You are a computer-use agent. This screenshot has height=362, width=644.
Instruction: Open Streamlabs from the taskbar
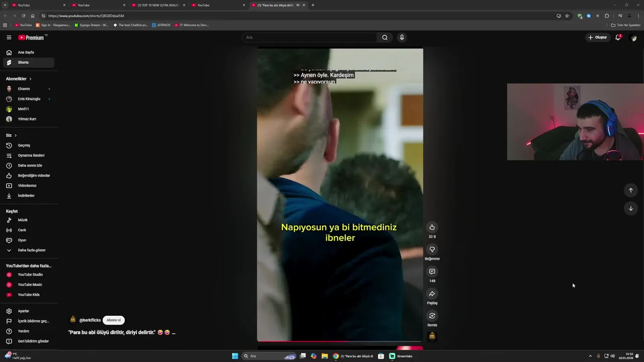point(401,356)
